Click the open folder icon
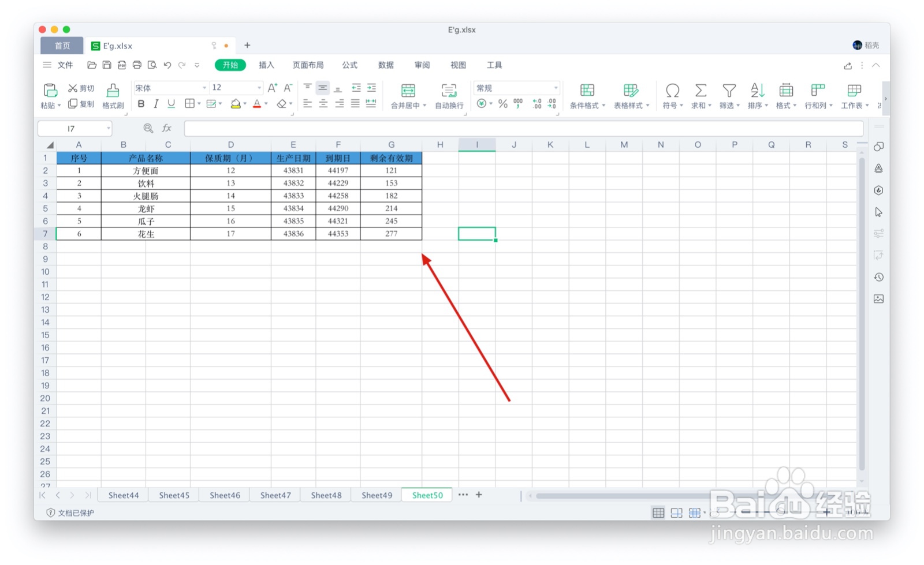 coord(92,65)
